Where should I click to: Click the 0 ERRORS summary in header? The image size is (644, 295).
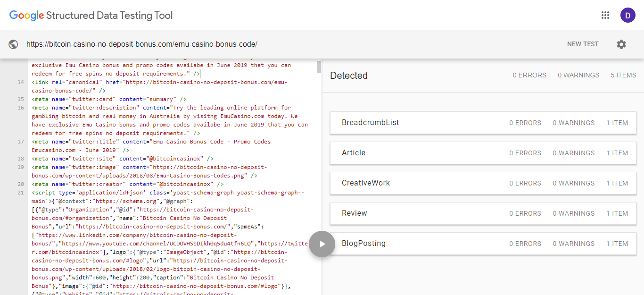point(529,75)
